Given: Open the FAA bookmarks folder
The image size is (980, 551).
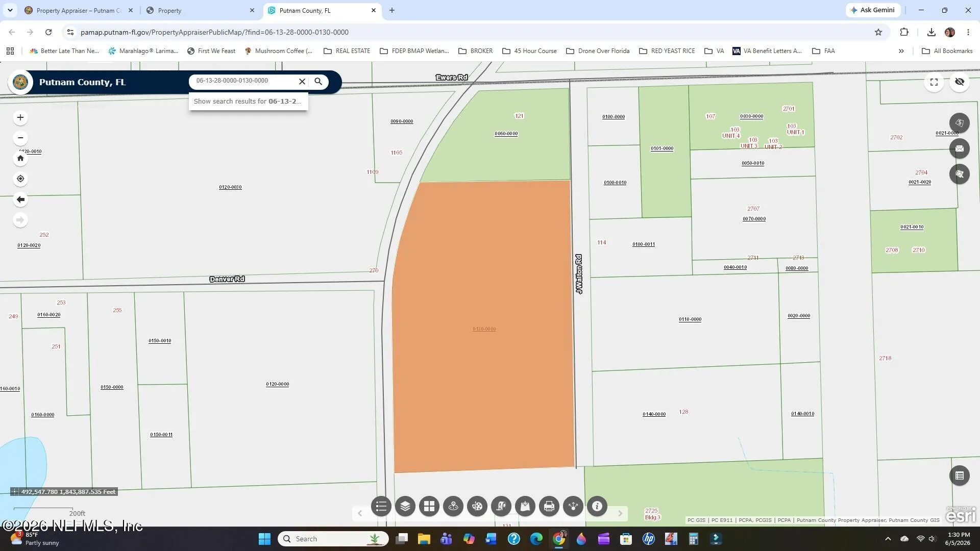Looking at the screenshot, I should [823, 51].
